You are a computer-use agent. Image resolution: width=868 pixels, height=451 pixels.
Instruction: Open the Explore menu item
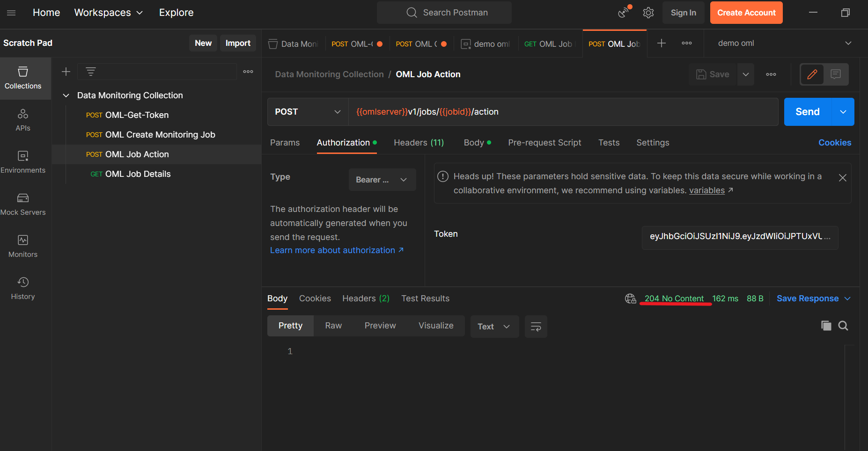(176, 13)
